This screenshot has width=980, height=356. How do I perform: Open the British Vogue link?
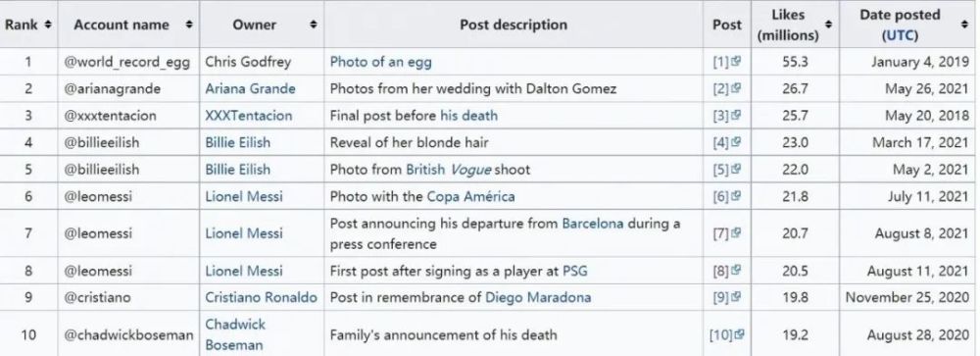point(448,170)
